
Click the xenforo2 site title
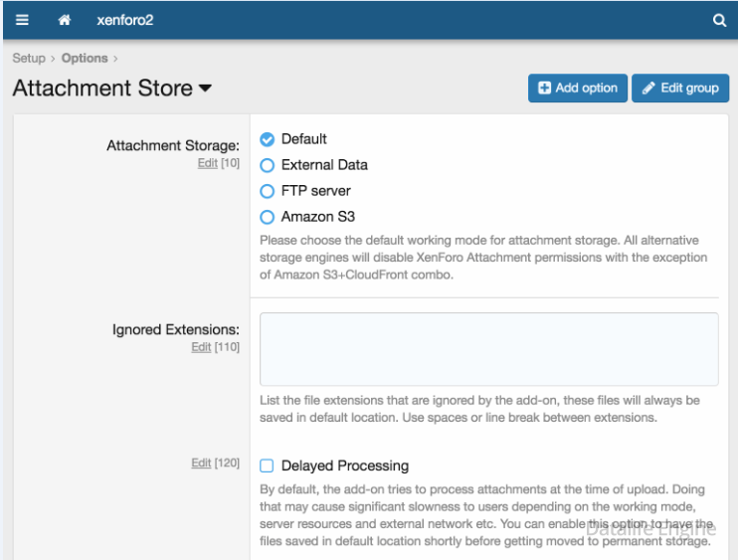click(124, 20)
